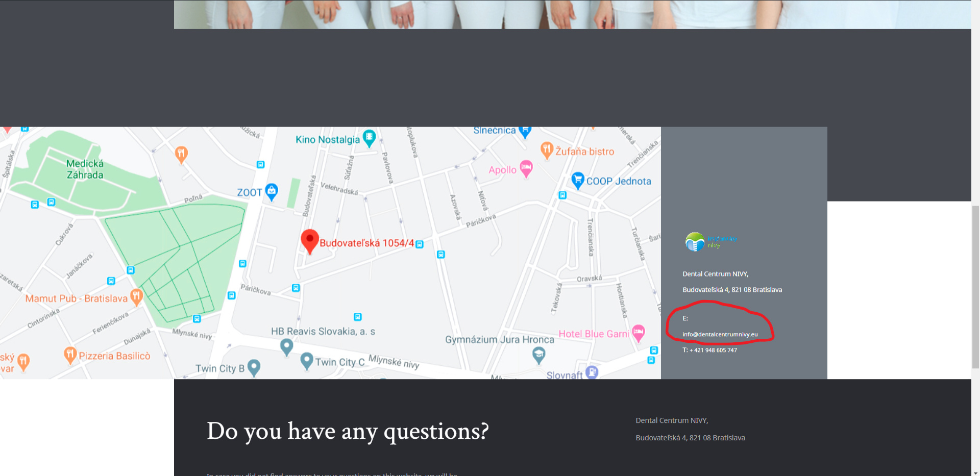Click the team photo strip at top
The width and height of the screenshot is (980, 476).
(x=572, y=14)
